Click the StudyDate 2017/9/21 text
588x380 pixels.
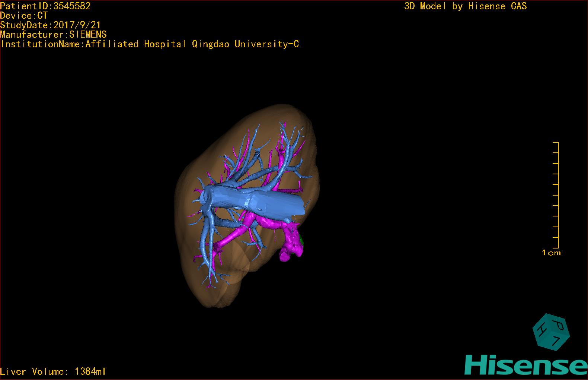tap(50, 25)
